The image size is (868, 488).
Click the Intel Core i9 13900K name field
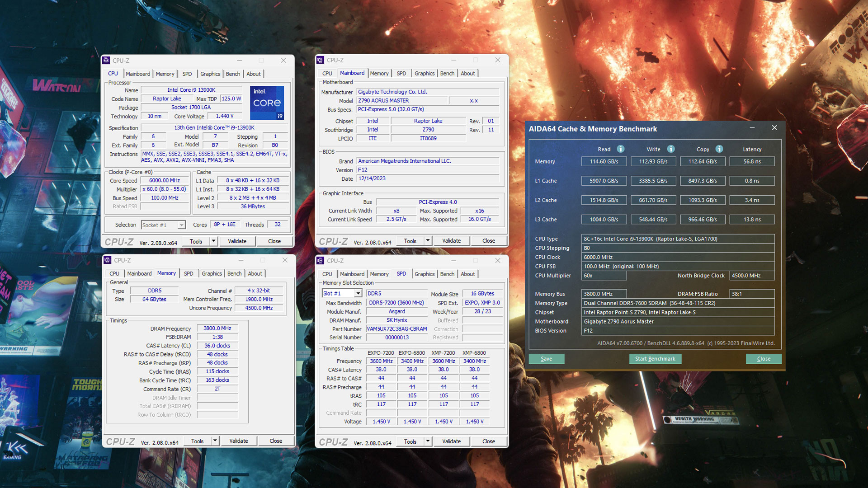(x=191, y=90)
